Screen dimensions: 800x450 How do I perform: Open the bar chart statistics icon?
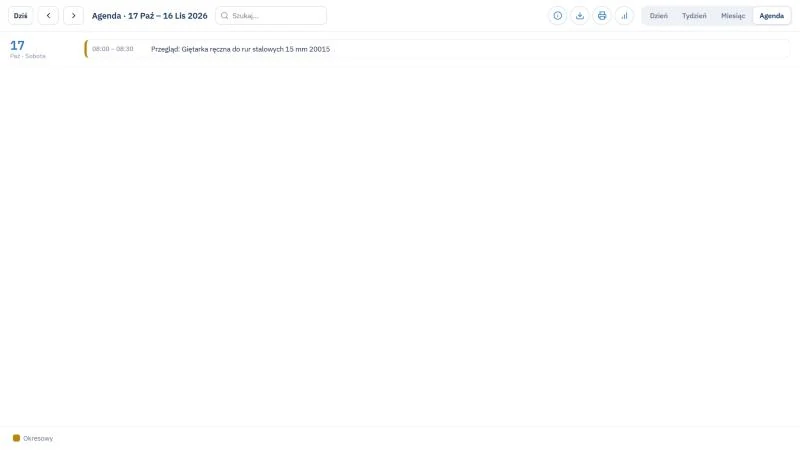pyautogui.click(x=624, y=16)
